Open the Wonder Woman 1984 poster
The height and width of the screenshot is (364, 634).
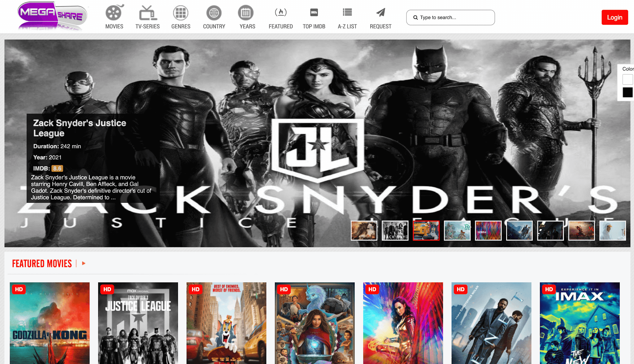(403, 323)
